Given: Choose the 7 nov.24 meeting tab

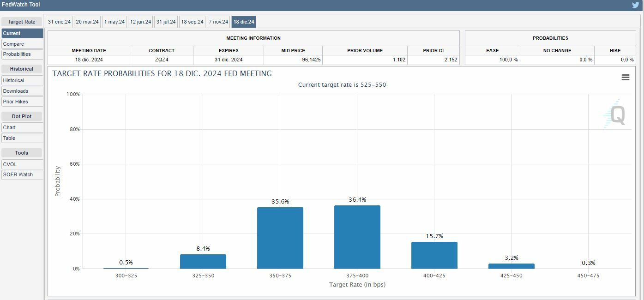Looking at the screenshot, I should 218,22.
